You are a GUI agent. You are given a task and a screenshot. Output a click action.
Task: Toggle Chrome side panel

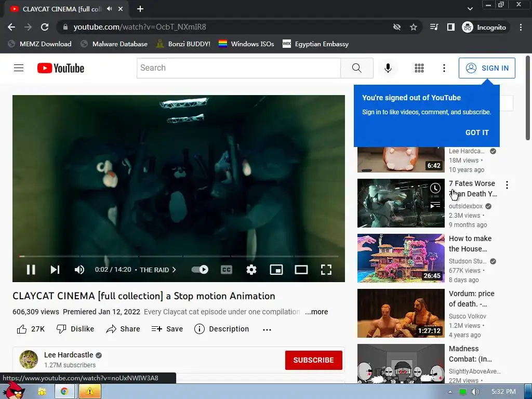(450, 27)
